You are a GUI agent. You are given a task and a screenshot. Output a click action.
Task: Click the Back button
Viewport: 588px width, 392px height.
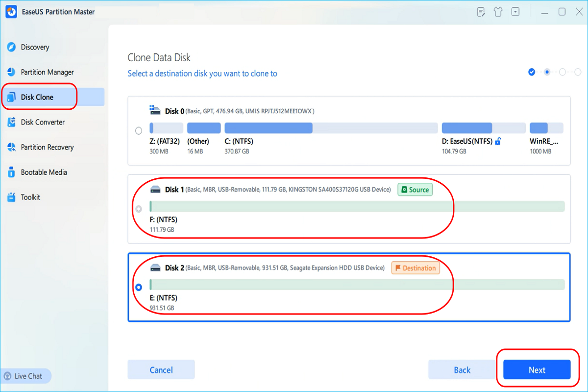pos(462,370)
